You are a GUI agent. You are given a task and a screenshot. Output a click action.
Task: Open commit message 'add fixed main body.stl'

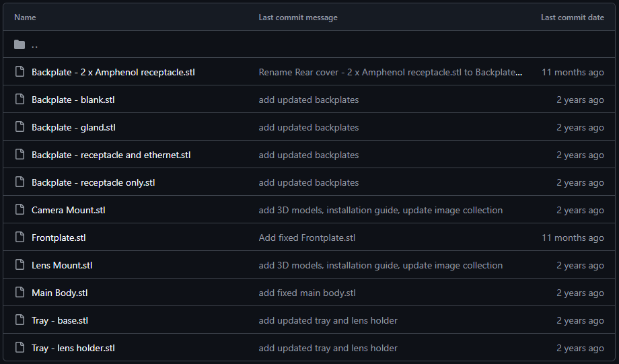point(307,293)
